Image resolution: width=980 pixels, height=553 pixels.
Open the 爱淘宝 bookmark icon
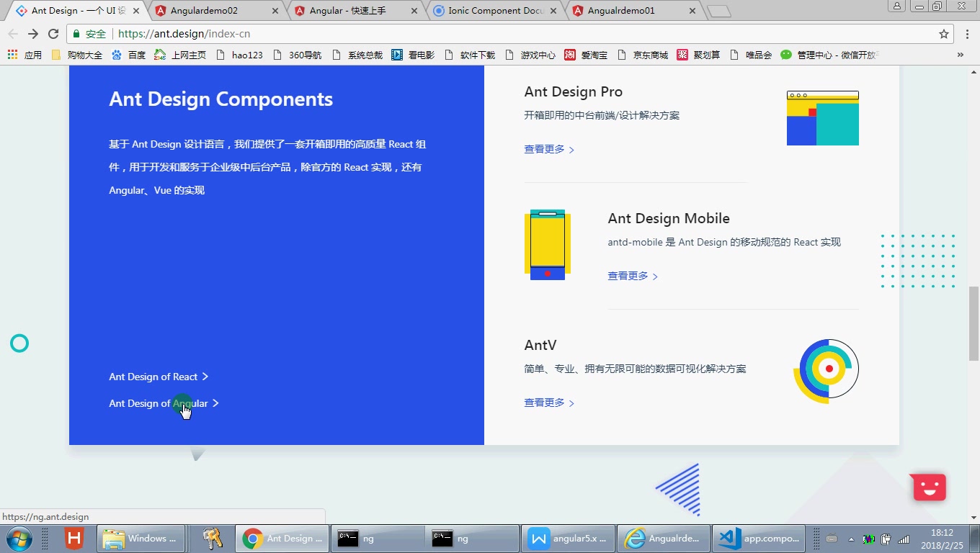[x=569, y=54]
